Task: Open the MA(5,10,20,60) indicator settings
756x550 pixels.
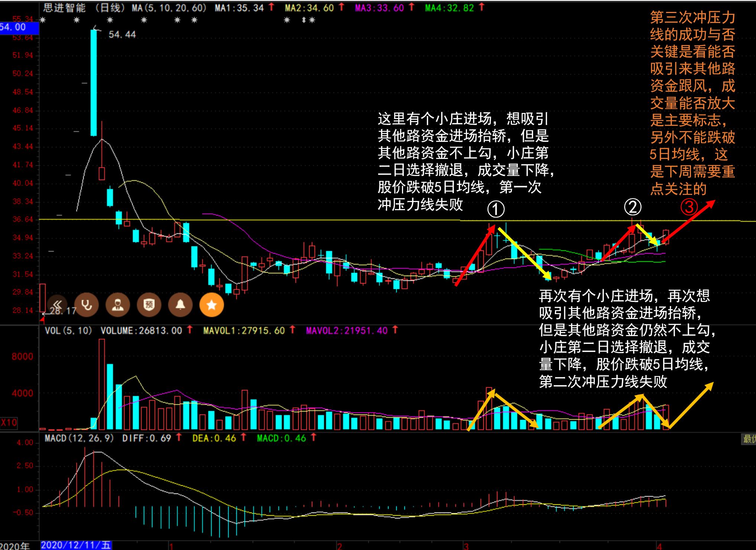Action: point(169,8)
